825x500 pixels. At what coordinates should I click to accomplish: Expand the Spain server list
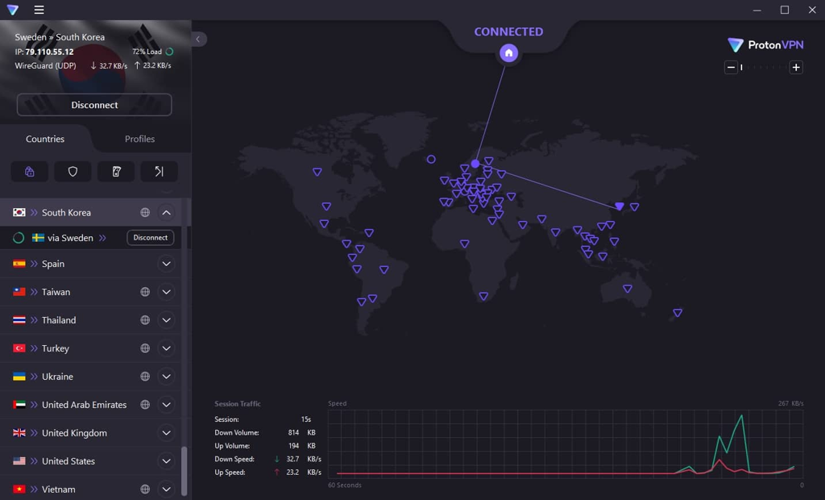(166, 264)
